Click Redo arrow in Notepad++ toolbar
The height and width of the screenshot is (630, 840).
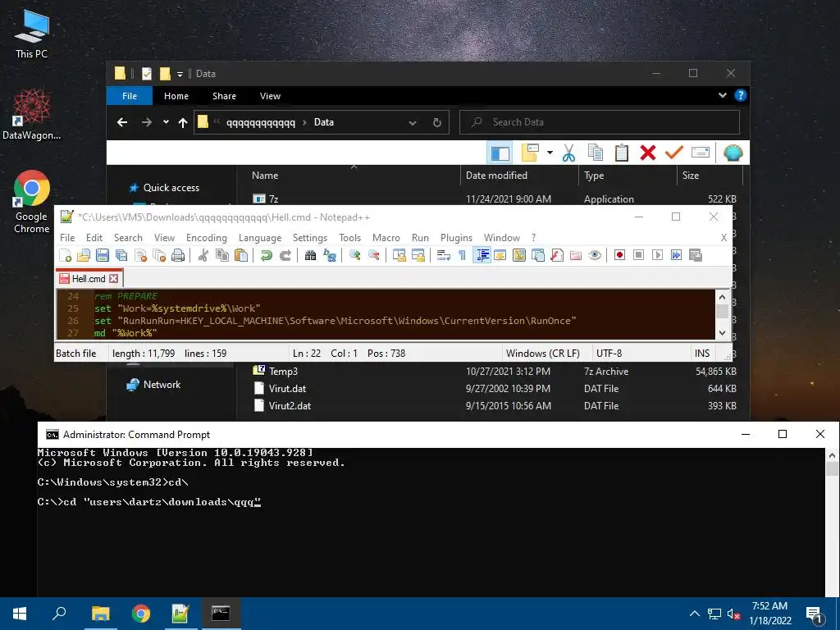tap(285, 256)
